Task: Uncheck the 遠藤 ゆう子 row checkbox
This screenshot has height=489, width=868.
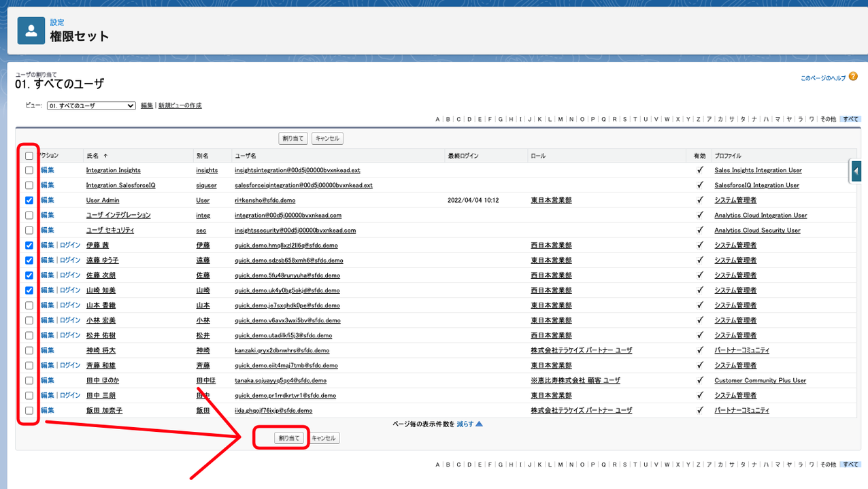Action: [29, 260]
